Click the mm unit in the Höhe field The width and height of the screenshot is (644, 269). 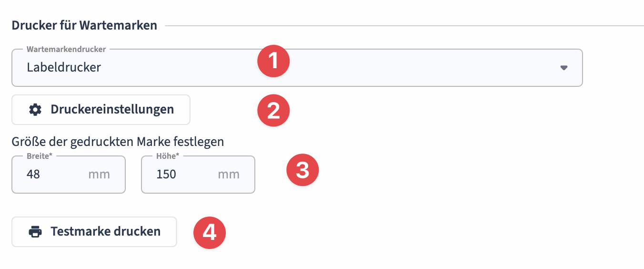229,175
